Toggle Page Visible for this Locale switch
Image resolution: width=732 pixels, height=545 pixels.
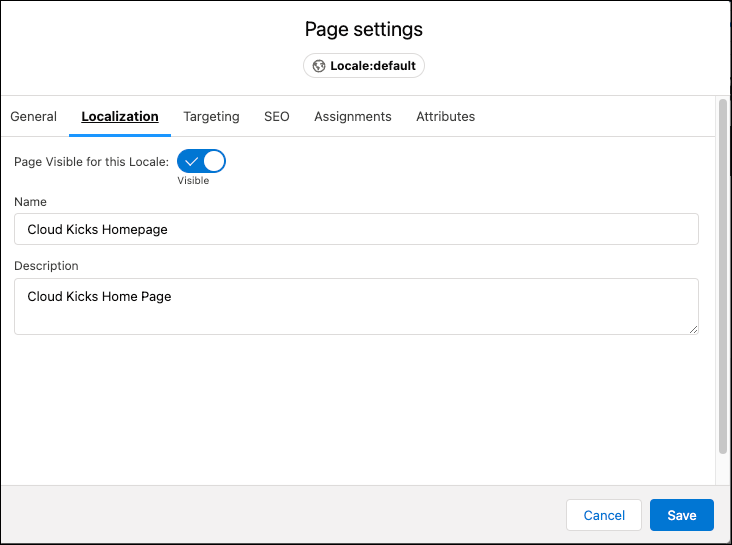pyautogui.click(x=201, y=161)
